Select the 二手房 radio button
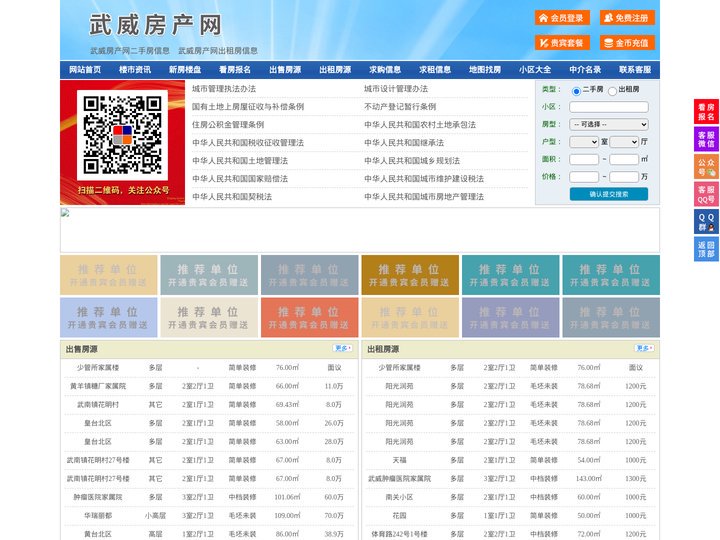This screenshot has height=540, width=720. click(576, 91)
